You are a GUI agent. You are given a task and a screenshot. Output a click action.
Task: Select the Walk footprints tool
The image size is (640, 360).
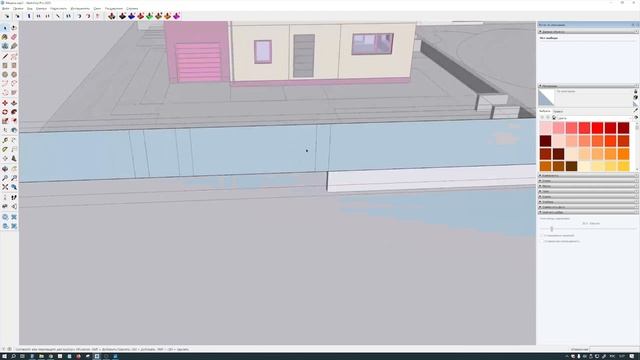point(14,197)
